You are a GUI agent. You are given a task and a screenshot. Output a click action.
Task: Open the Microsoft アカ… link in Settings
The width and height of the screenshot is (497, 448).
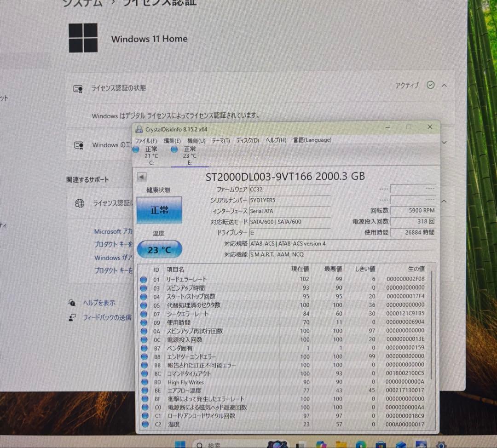coord(113,232)
